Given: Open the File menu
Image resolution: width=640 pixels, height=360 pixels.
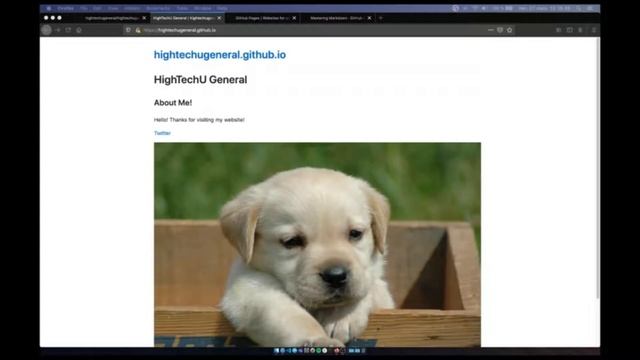Looking at the screenshot, I should click(84, 8).
